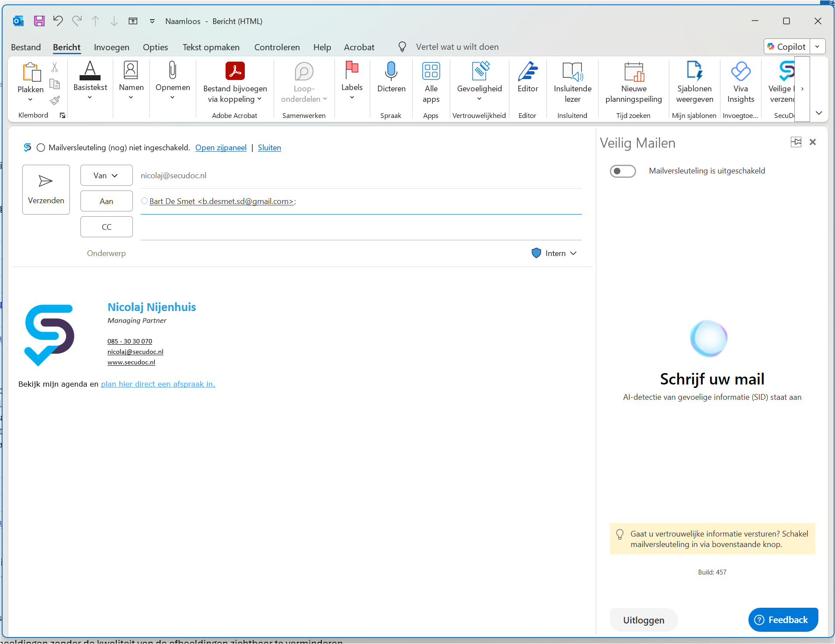
Task: Show templates with Sjablonen weergeven
Action: point(695,83)
